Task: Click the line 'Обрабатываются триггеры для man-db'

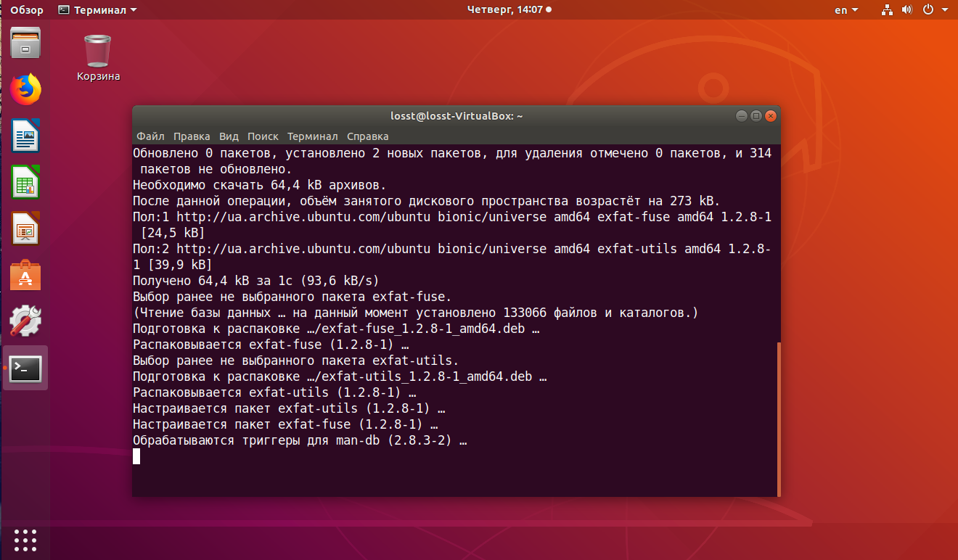Action: (x=299, y=440)
